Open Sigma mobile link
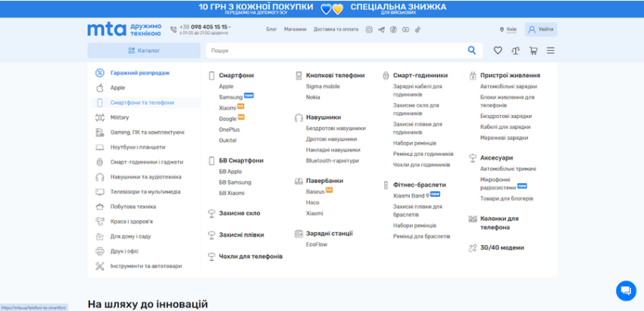Image resolution: width=644 pixels, height=311 pixels. 323,86
